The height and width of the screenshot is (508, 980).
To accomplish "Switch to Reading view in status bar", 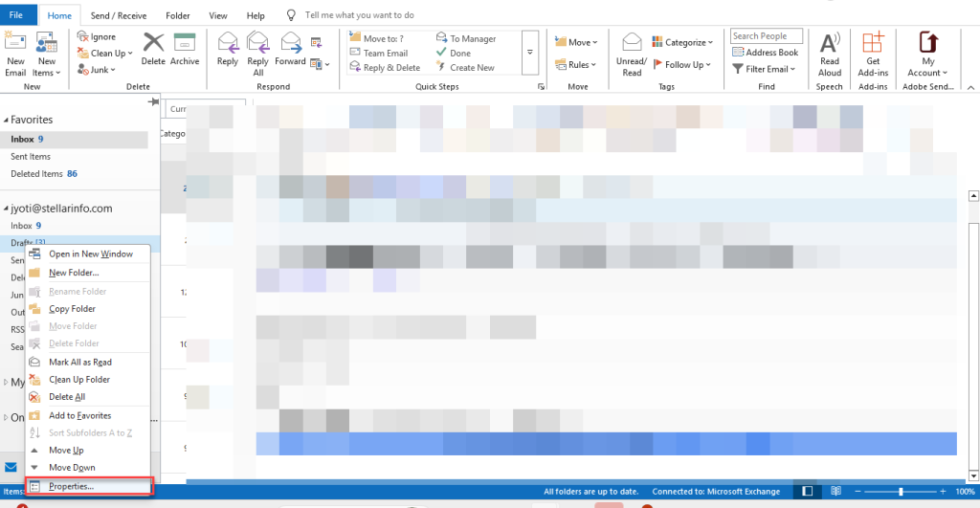I will click(835, 491).
